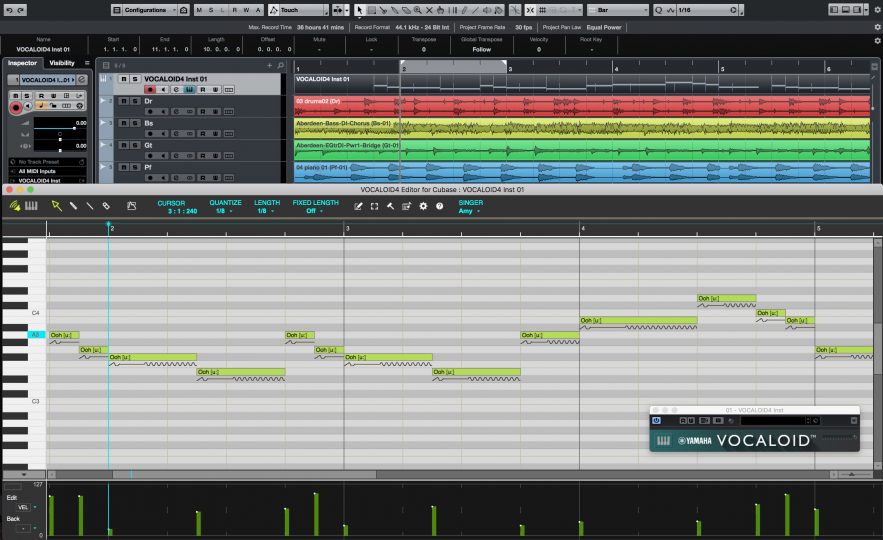
Task: Open the FIXED LENGTH Off dropdown
Action: 315,211
